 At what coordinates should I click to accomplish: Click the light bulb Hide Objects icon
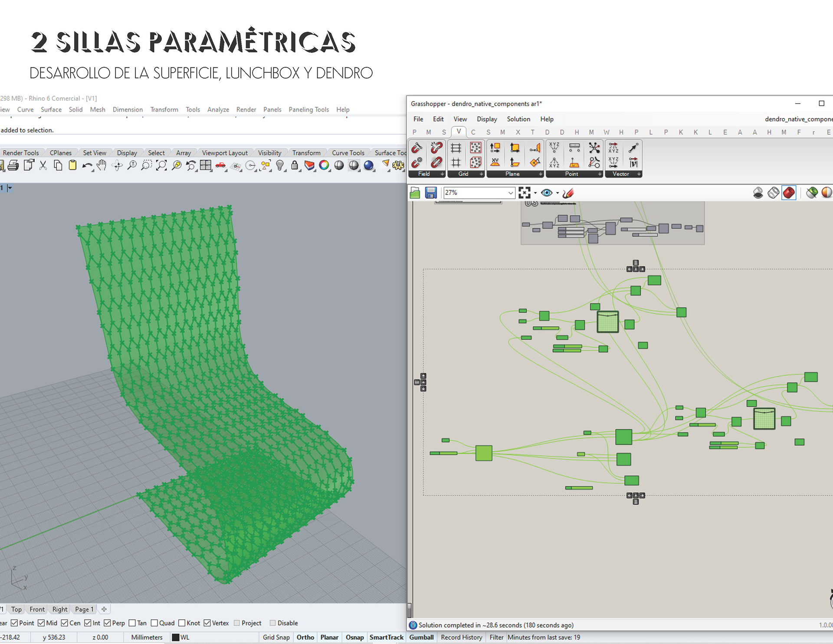tap(280, 165)
